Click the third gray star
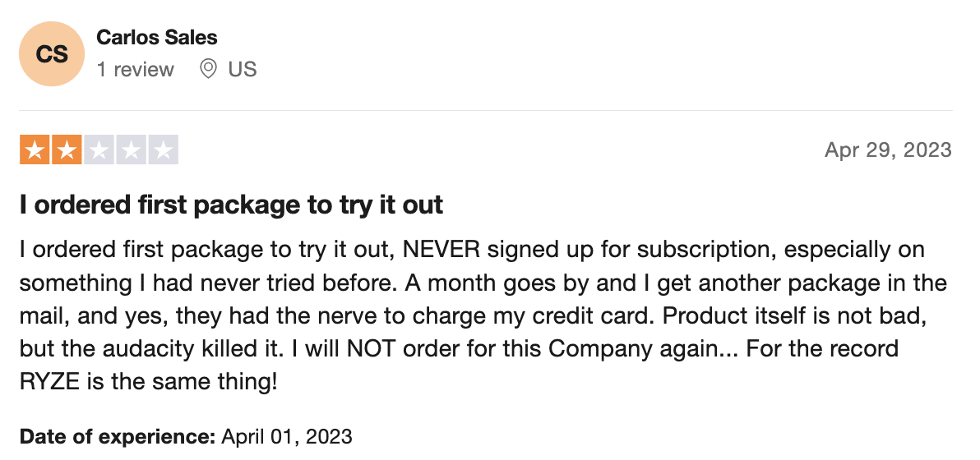This screenshot has height=460, width=980. pos(99,149)
